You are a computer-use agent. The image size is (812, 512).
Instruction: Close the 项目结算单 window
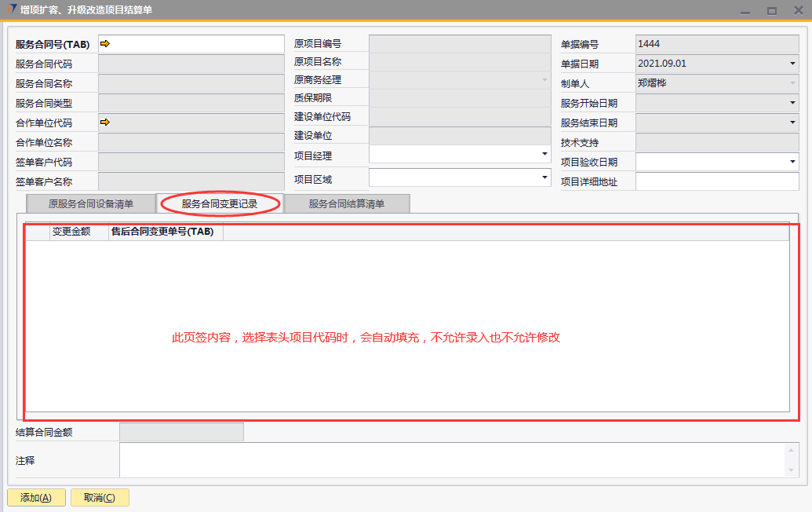[x=797, y=11]
